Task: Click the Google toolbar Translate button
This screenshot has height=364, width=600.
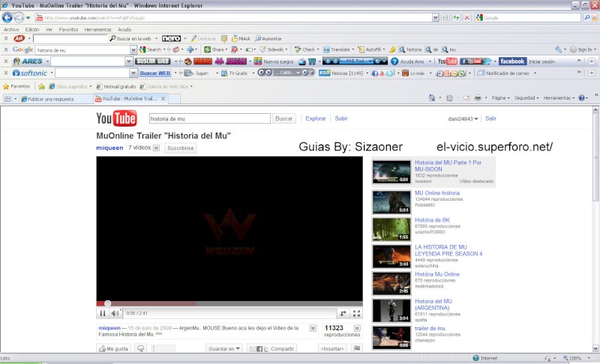Action: tap(337, 49)
